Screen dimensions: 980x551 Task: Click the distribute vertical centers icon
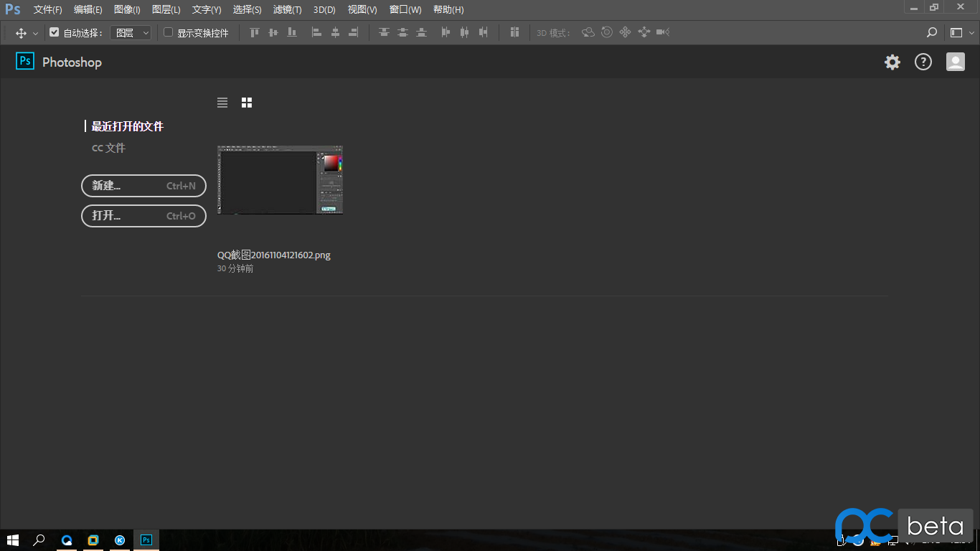[402, 32]
